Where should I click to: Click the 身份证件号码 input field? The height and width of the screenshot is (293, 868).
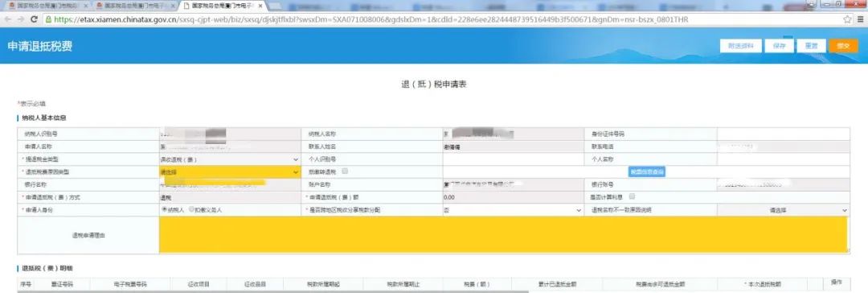coord(783,134)
